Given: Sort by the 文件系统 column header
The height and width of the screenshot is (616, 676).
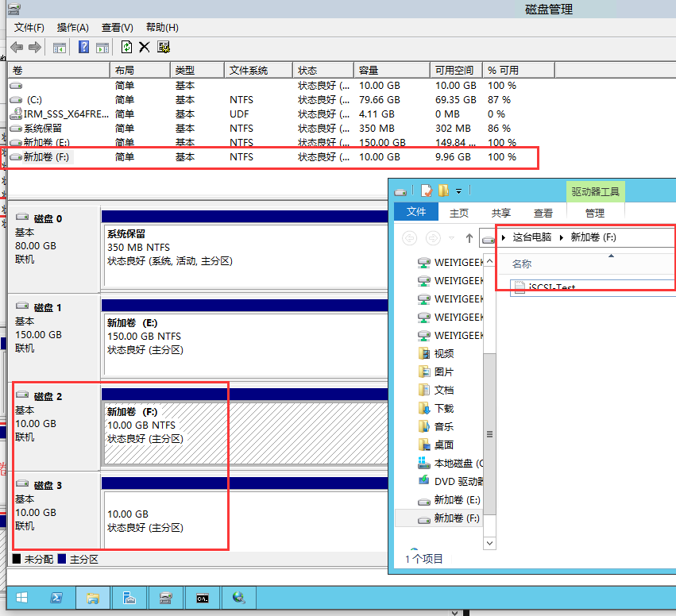Looking at the screenshot, I should pyautogui.click(x=258, y=70).
